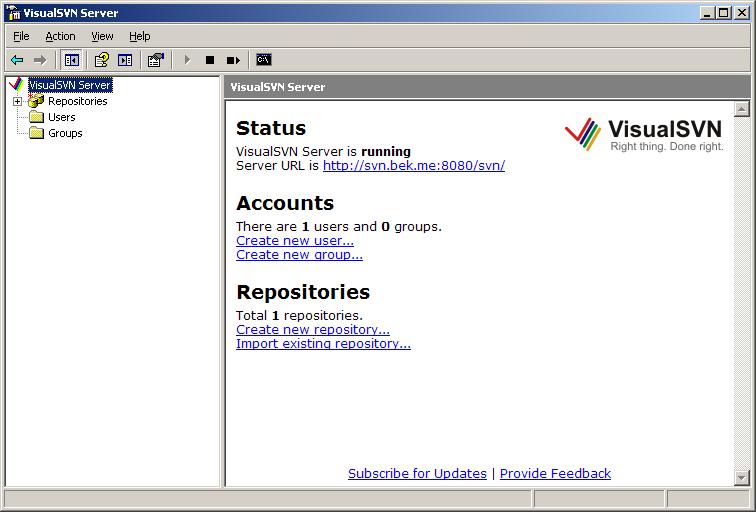Minimize the VisualSVN Server window
The width and height of the screenshot is (756, 512).
point(707,13)
